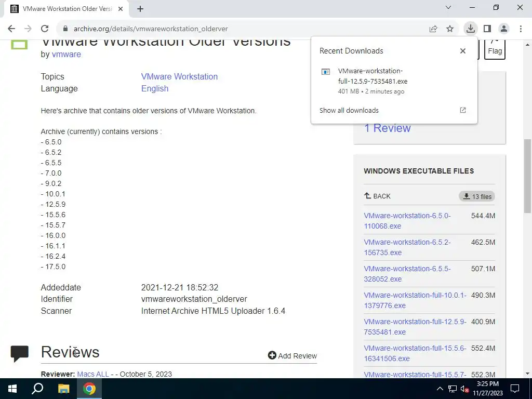Show hidden system tray icons
This screenshot has width=532, height=399.
(440, 389)
